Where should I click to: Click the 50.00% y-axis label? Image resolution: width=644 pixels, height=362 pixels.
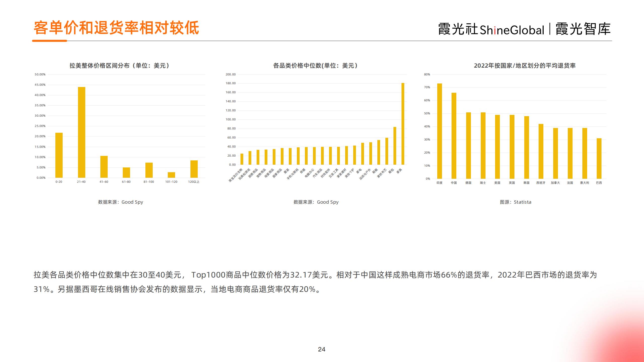[x=40, y=74]
